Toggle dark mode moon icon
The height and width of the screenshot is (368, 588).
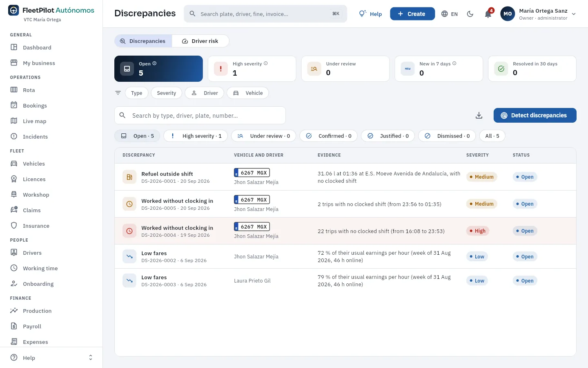[x=470, y=14]
